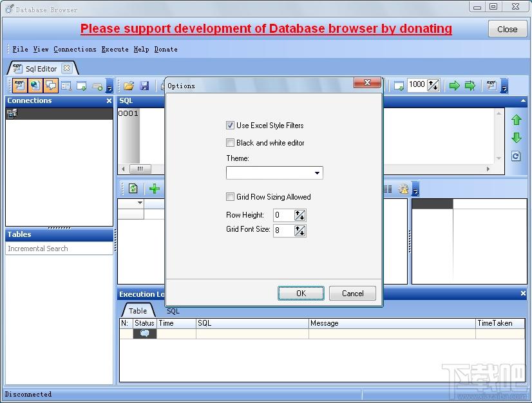Cancel the Options dialog
532x403 pixels.
(x=352, y=293)
